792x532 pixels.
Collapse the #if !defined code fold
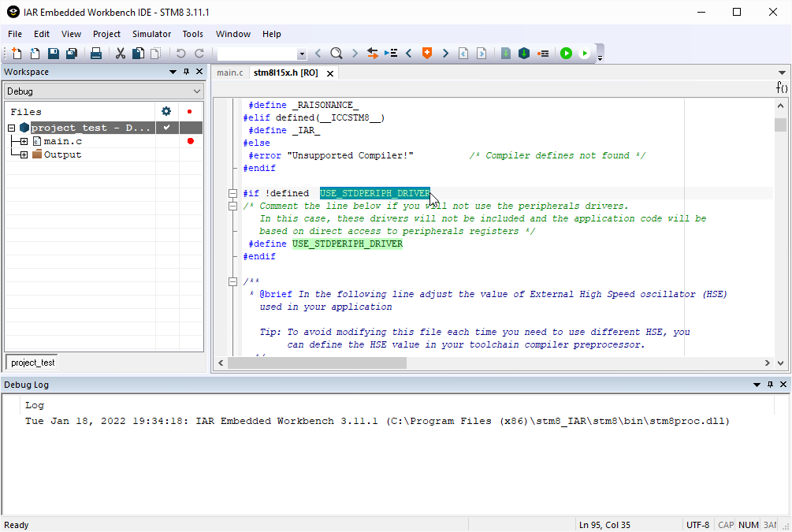[232, 194]
